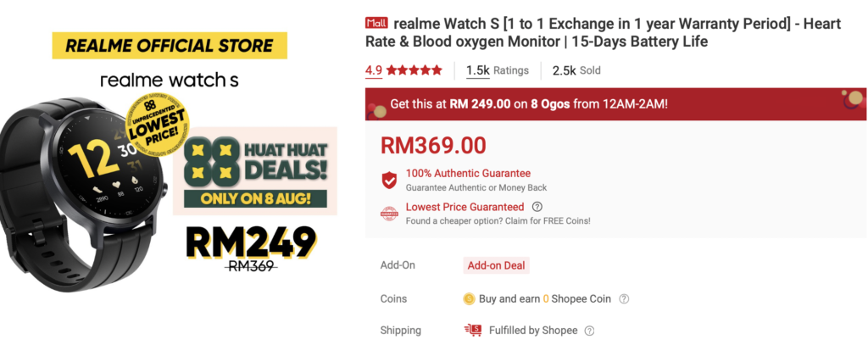The width and height of the screenshot is (868, 345).
Task: Click the gold Shopee coin icon
Action: coord(469,299)
